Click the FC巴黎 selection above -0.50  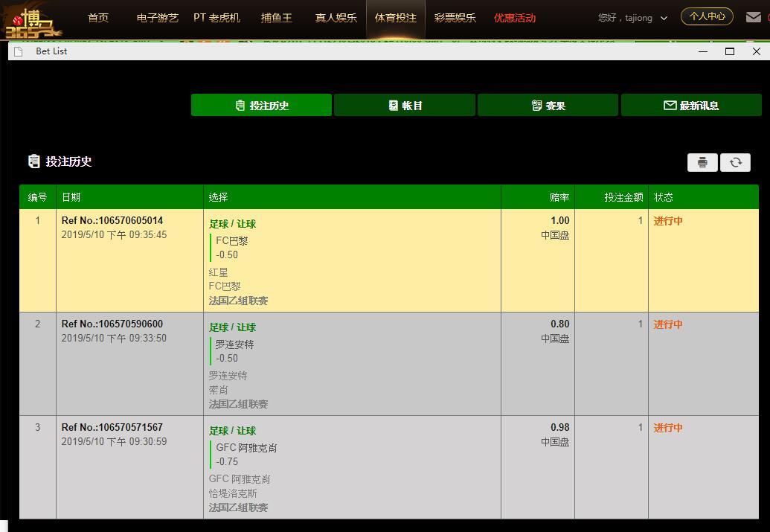tap(232, 240)
